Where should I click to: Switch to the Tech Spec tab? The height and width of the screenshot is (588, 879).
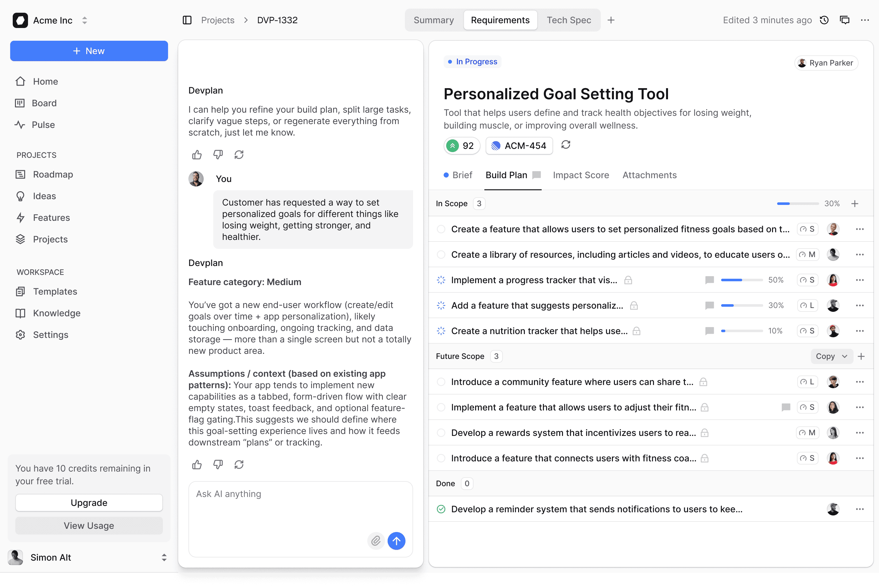(568, 20)
